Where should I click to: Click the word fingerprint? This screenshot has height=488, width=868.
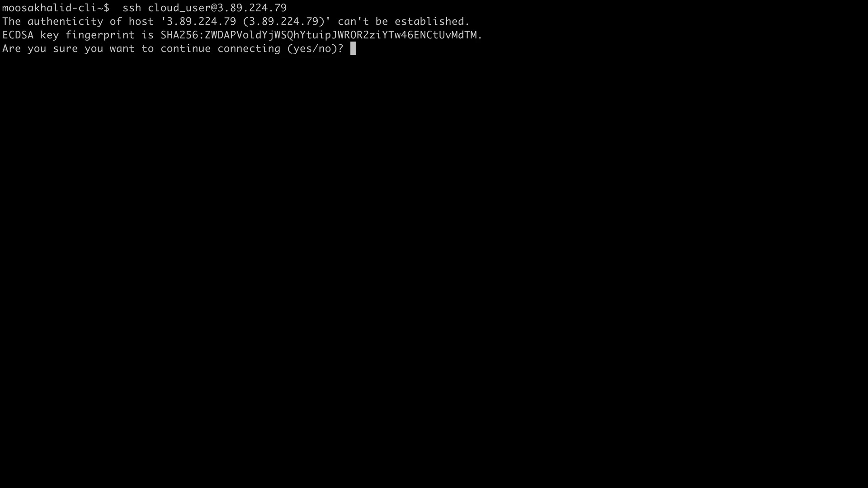point(100,35)
